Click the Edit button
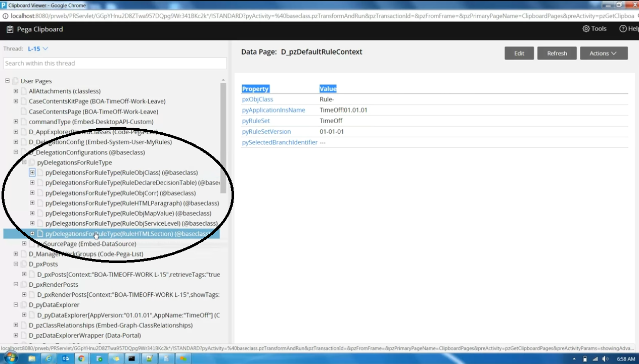Screen dimensions: 639x364 coord(519,53)
